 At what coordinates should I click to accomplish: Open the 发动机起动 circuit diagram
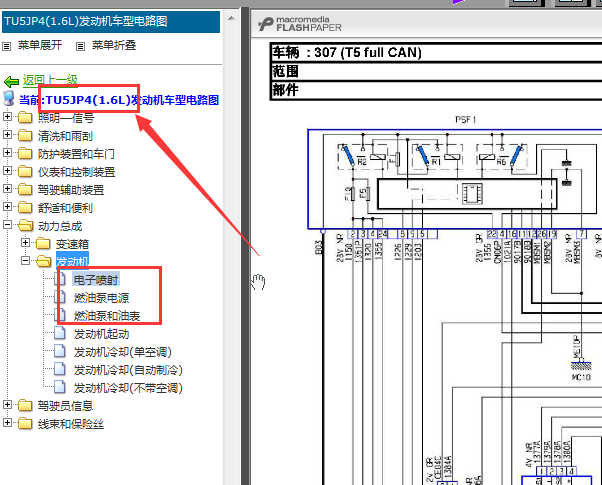pyautogui.click(x=101, y=334)
